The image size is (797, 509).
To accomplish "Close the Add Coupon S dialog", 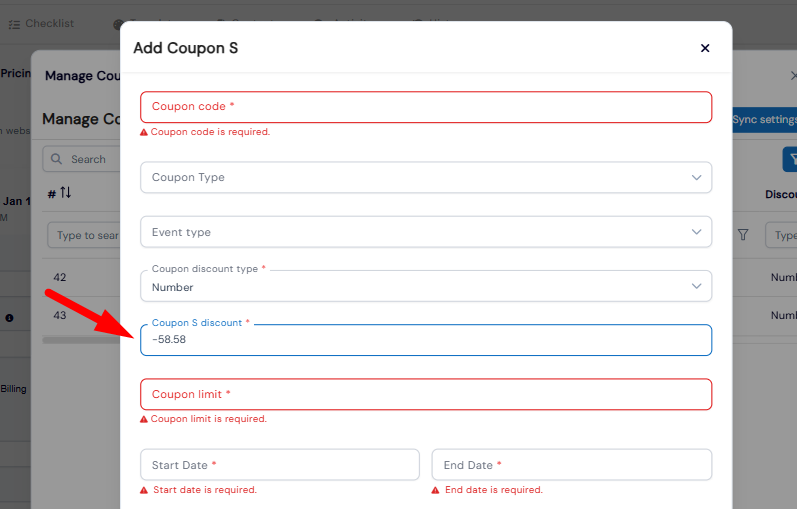I will click(x=705, y=48).
